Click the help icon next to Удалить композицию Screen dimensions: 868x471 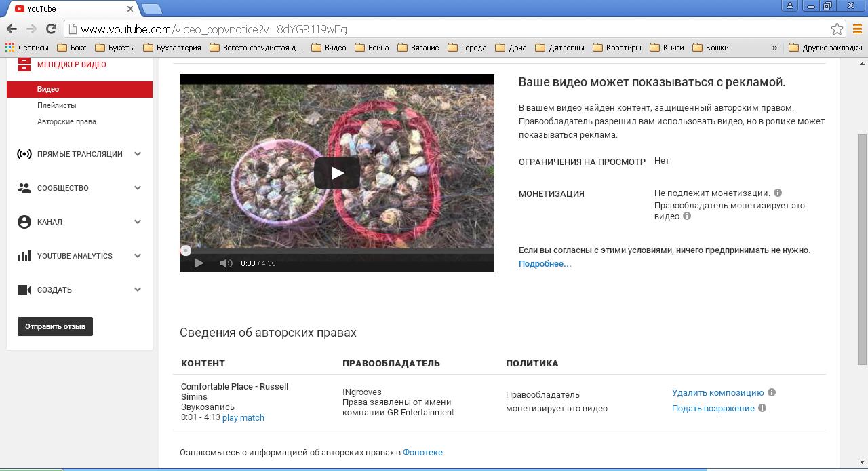coord(772,392)
